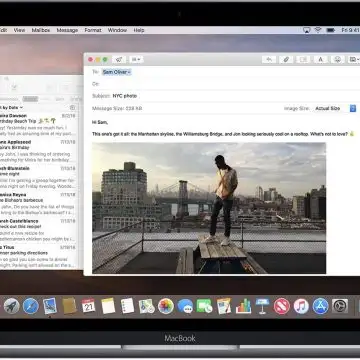Open Safari from the dock
The height and width of the screenshot is (360, 360).
[x=31, y=306]
